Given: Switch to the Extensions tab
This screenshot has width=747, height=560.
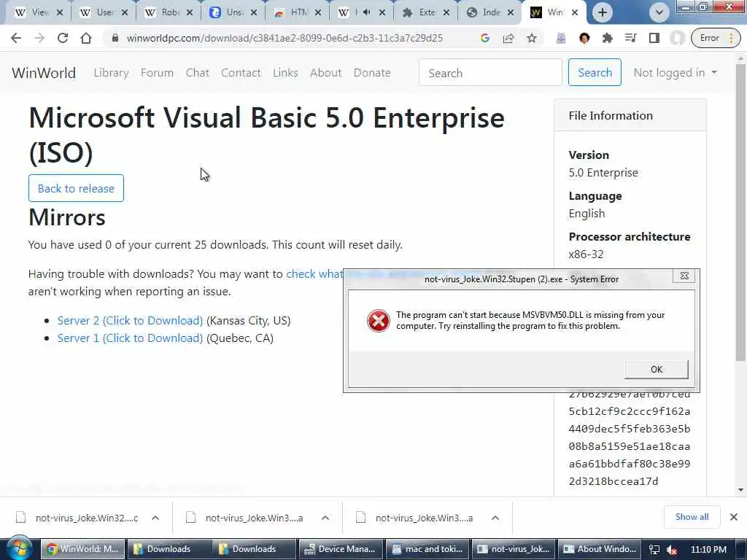Looking at the screenshot, I should (425, 13).
